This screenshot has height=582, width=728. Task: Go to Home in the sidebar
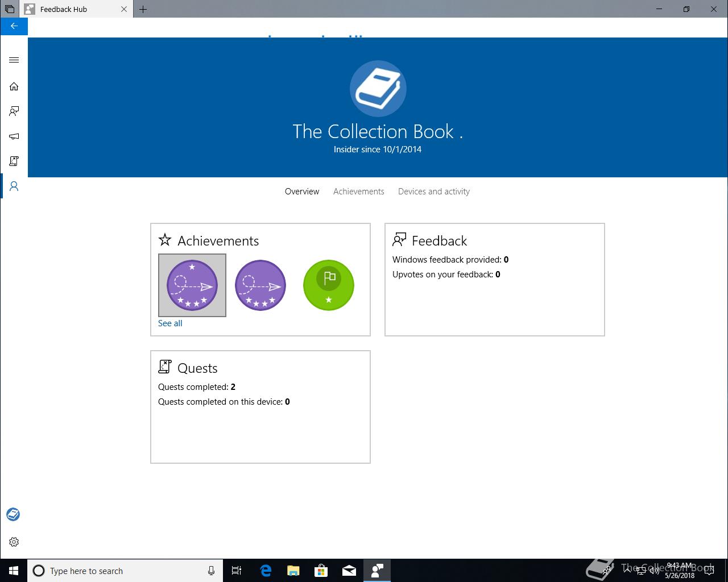coord(14,86)
